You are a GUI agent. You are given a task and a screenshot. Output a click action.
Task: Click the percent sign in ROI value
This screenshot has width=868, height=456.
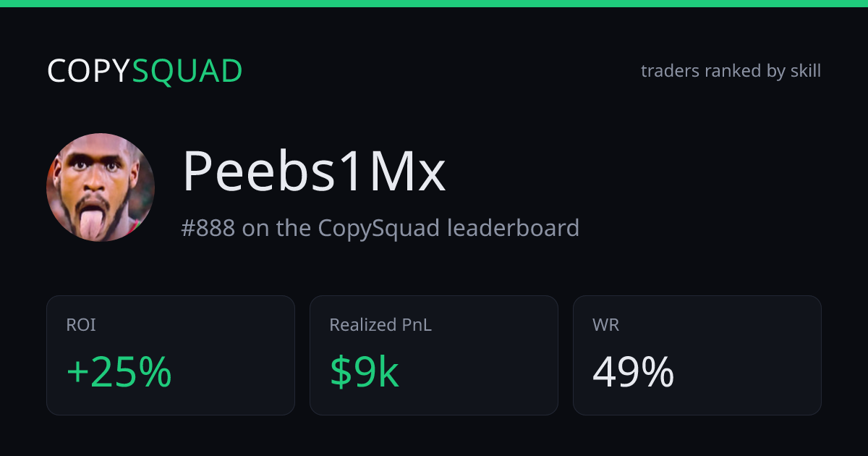click(x=156, y=373)
